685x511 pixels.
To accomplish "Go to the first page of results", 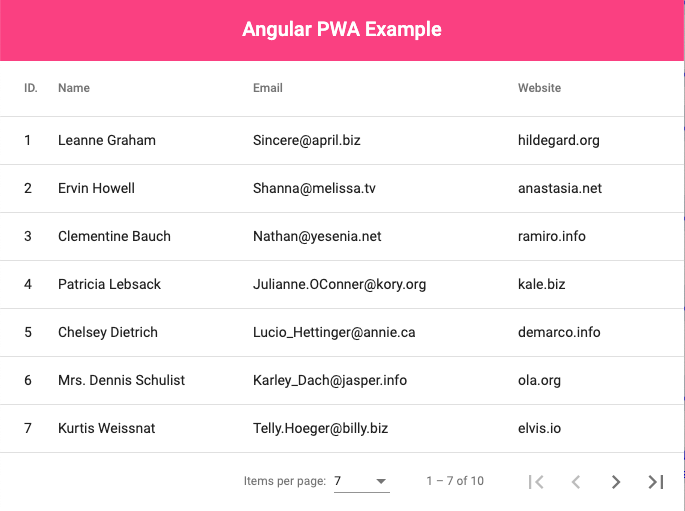I will click(536, 482).
